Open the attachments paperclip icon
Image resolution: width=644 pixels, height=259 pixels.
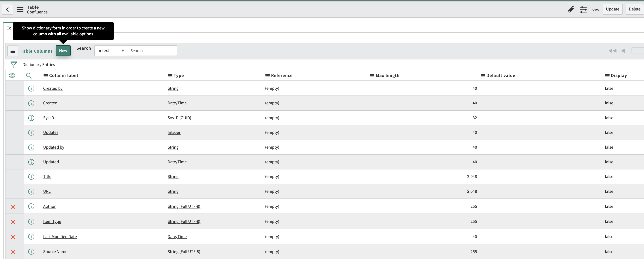tap(571, 9)
